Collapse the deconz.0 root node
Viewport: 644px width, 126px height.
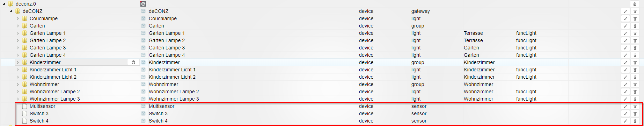coord(4,4)
